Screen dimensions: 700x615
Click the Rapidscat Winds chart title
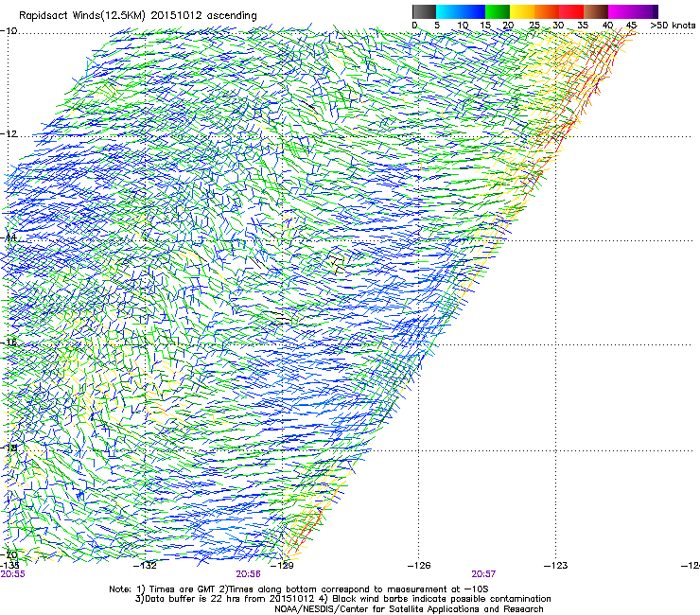pyautogui.click(x=138, y=16)
